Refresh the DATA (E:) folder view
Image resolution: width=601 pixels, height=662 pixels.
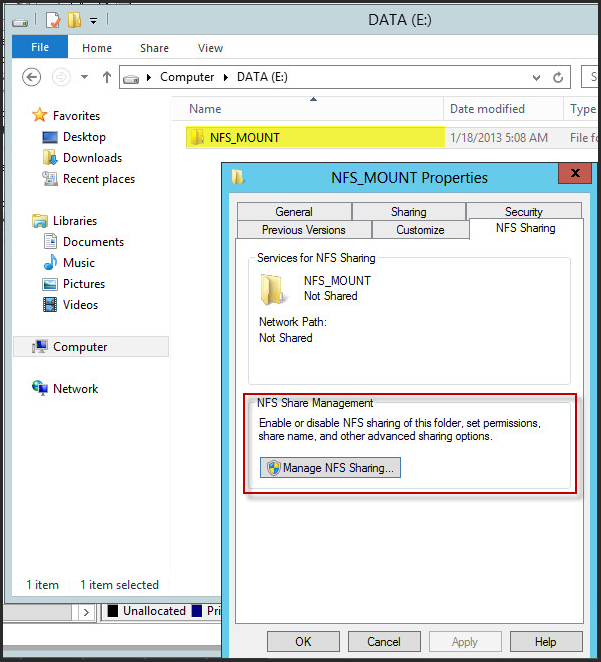coord(558,77)
